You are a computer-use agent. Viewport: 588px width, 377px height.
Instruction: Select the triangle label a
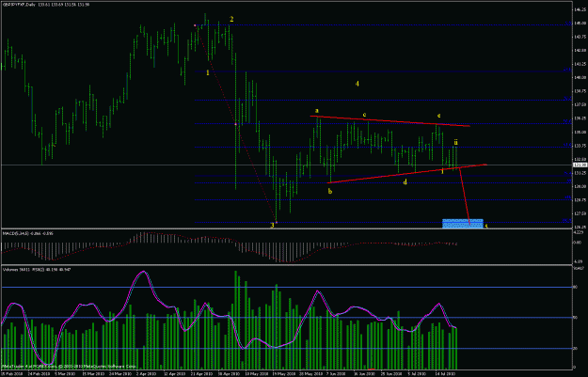coord(317,111)
